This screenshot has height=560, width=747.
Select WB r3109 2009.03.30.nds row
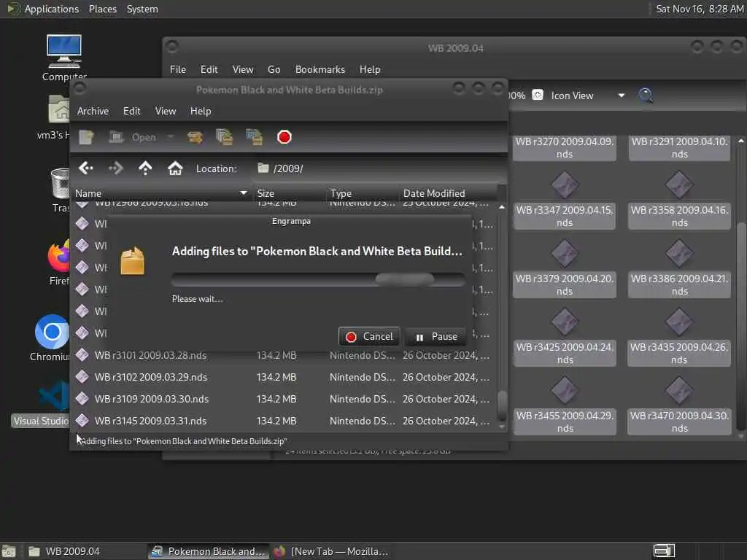click(284, 399)
